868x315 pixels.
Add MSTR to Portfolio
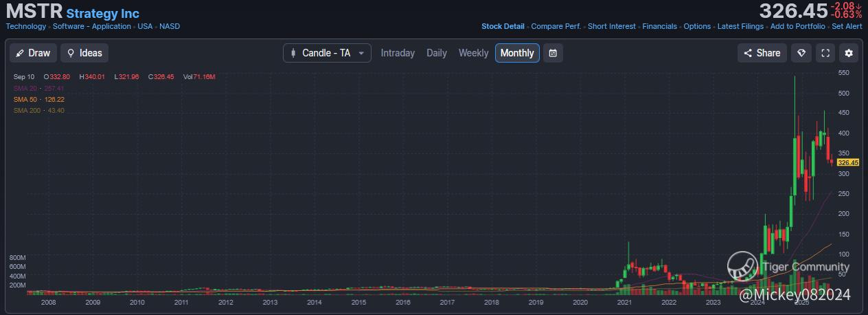tap(798, 26)
